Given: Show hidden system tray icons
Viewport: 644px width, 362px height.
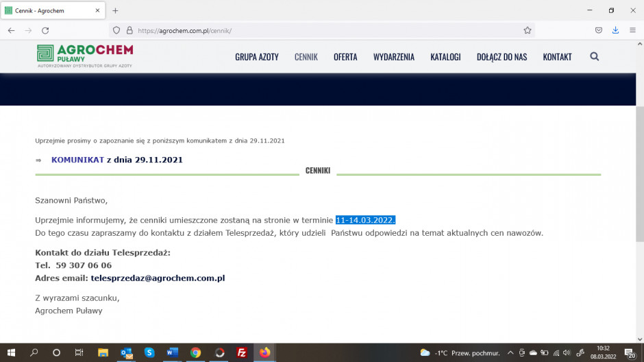Looking at the screenshot, I should [x=510, y=353].
